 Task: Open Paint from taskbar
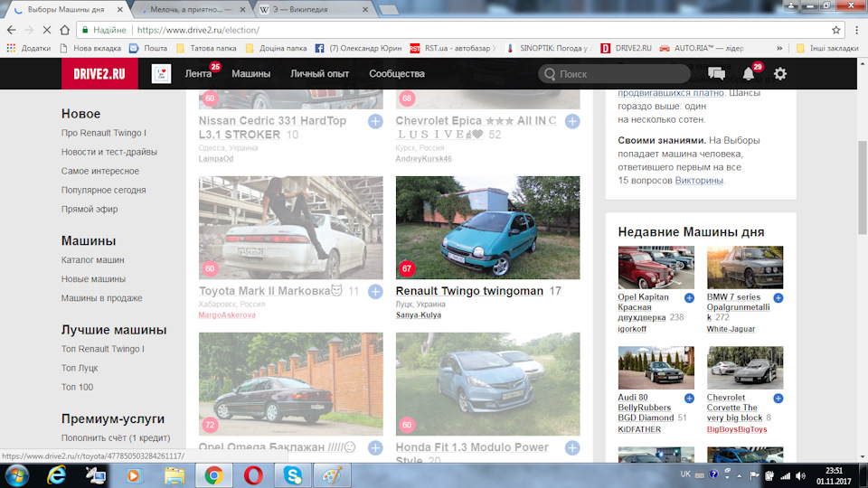click(332, 476)
